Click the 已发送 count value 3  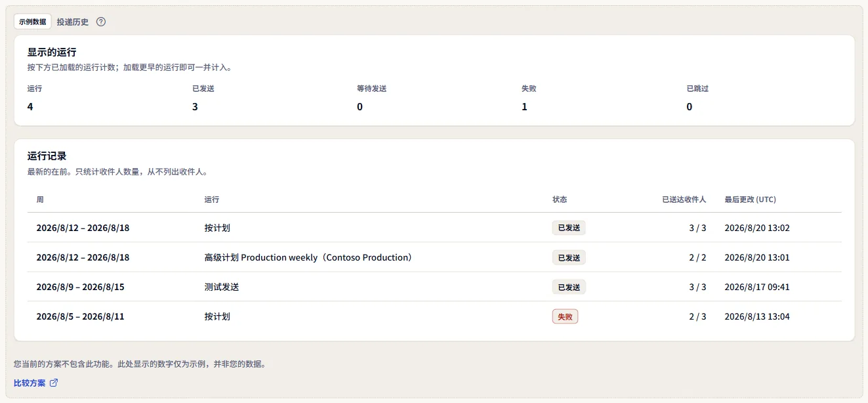(x=195, y=106)
